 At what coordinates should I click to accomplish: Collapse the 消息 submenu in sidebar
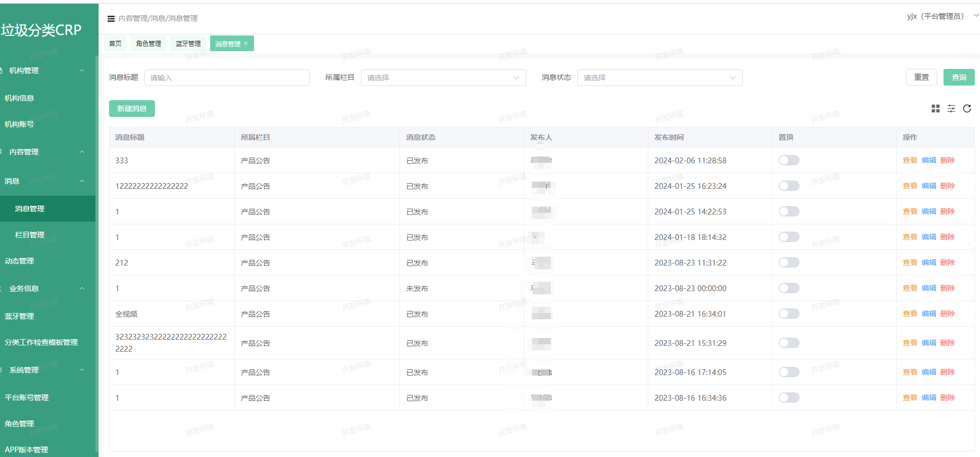pos(82,181)
